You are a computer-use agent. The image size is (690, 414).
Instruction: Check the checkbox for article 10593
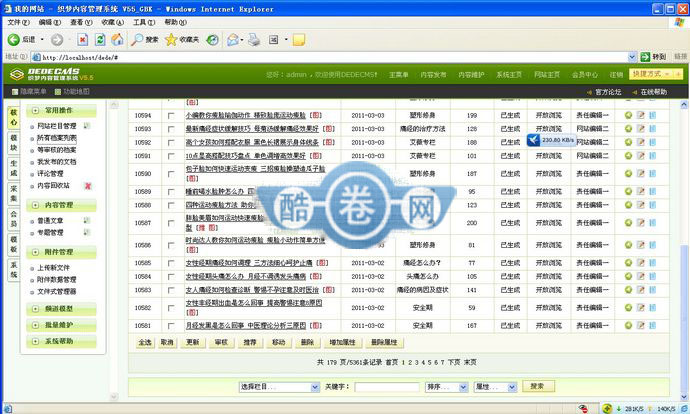click(x=171, y=129)
